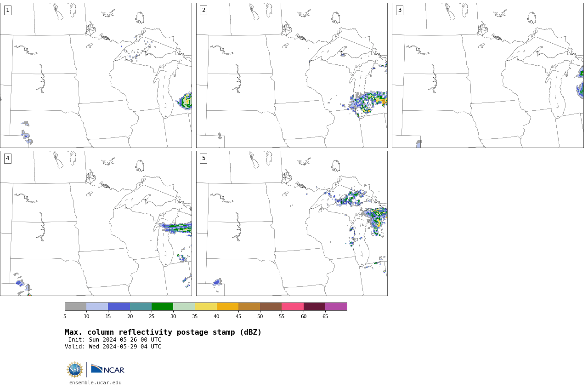Click the orange 40-45 dBZ swatch
Image resolution: width=588 pixels, height=388 pixels.
pyautogui.click(x=227, y=307)
